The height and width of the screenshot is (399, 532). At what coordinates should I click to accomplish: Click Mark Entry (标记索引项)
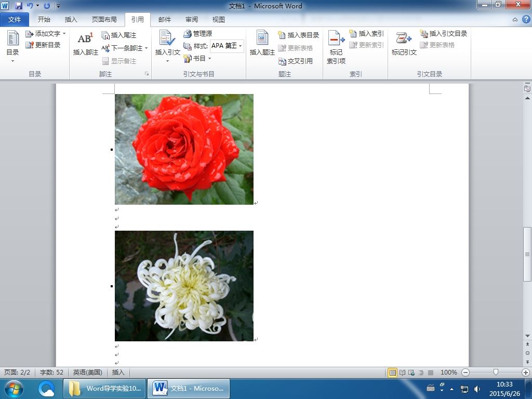click(x=336, y=47)
